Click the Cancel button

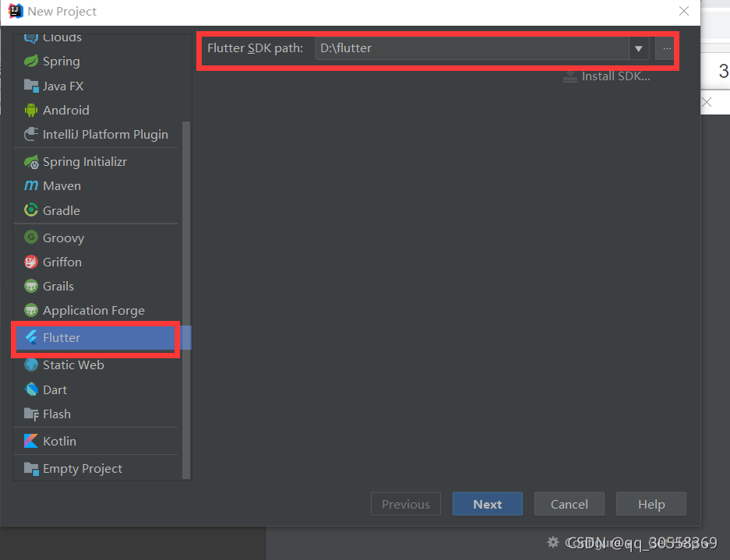coord(569,504)
